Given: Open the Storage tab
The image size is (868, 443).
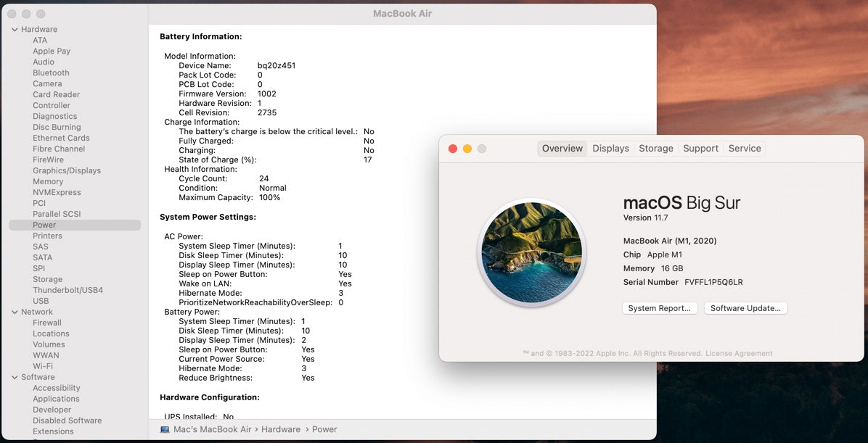Looking at the screenshot, I should [x=656, y=149].
